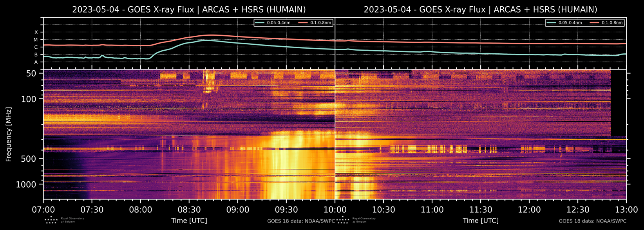The height and width of the screenshot is (230, 644).
Task: Select the X flare class label
Action: (x=36, y=32)
